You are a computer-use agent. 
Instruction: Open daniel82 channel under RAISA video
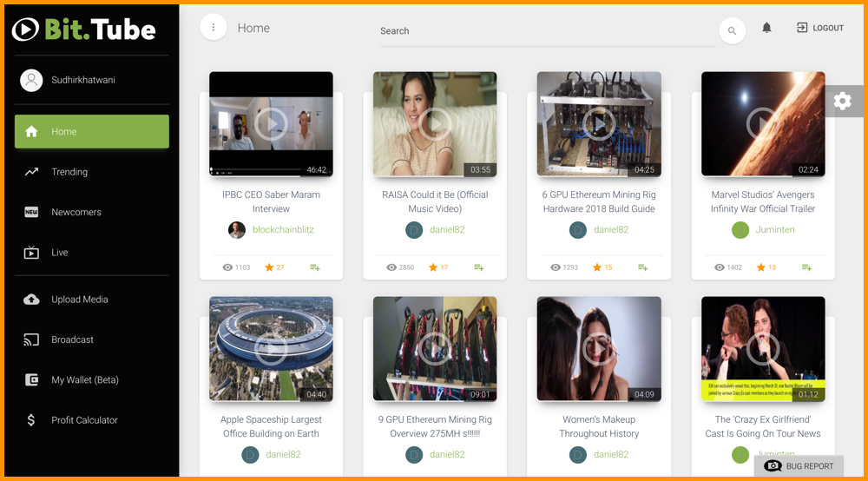(447, 230)
